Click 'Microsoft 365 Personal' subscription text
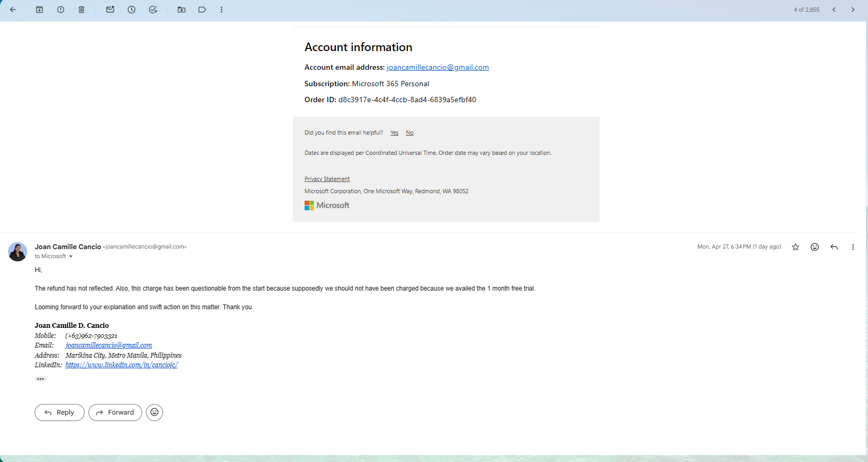This screenshot has height=462, width=868. [390, 84]
